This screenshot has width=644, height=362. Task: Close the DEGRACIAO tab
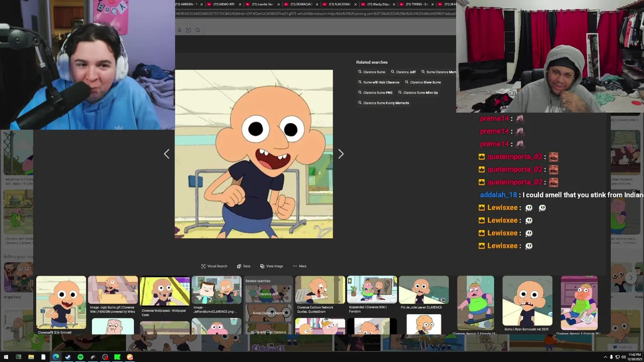pos(317,4)
